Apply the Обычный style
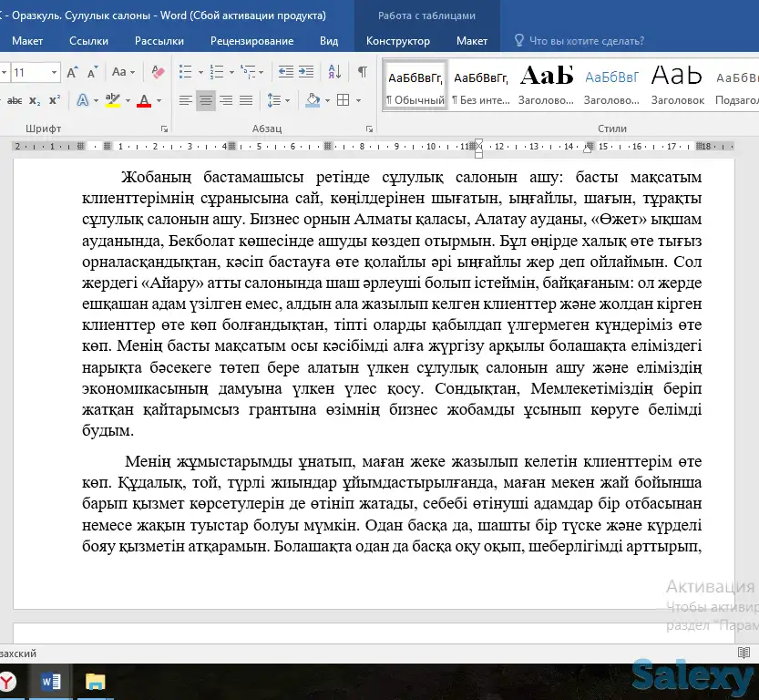 pos(415,85)
